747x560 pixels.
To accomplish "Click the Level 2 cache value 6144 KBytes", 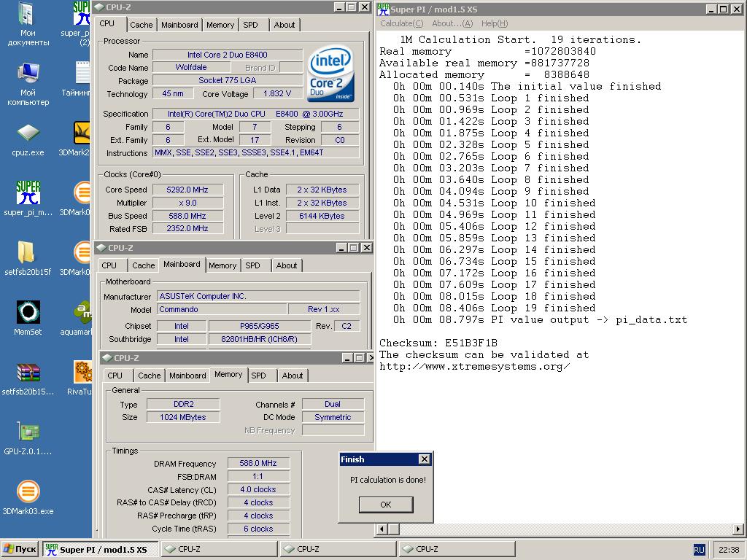I will 322,216.
